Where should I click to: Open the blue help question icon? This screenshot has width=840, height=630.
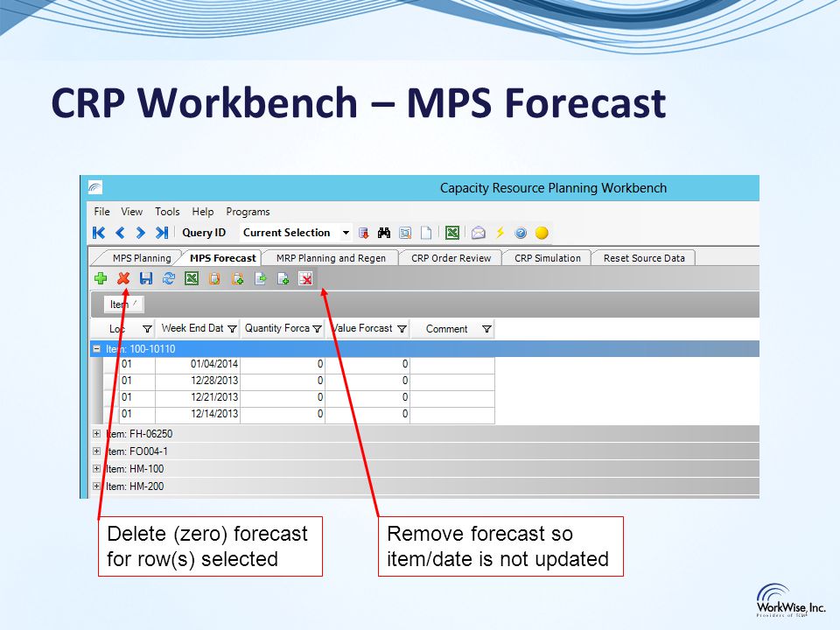521,233
